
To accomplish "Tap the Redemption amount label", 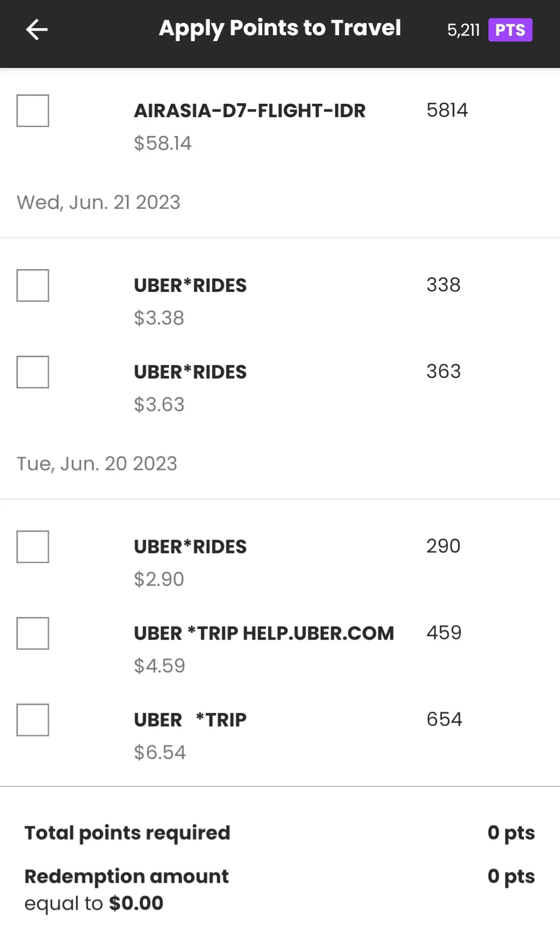I will click(127, 876).
